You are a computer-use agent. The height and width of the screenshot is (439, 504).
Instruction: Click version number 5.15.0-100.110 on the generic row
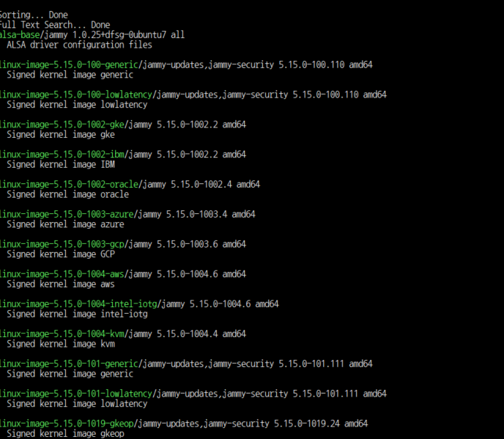click(x=311, y=64)
